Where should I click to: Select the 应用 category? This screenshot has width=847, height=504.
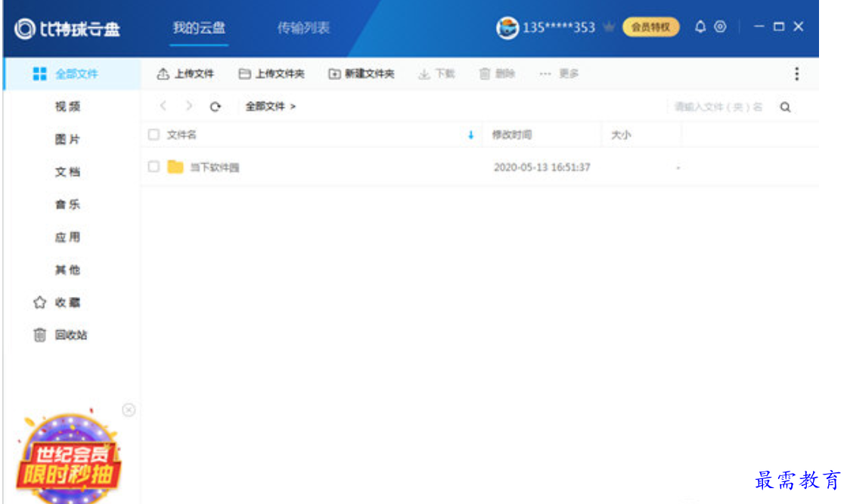67,237
